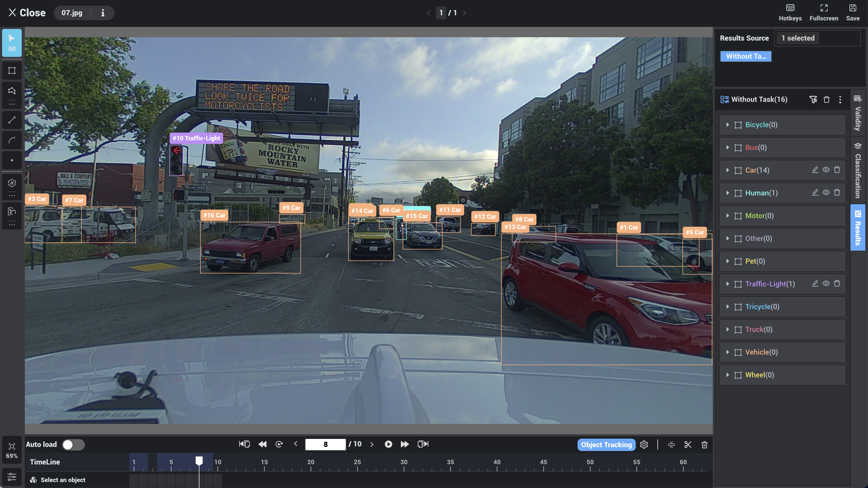
Task: Click the timeline trash delete icon
Action: [704, 445]
